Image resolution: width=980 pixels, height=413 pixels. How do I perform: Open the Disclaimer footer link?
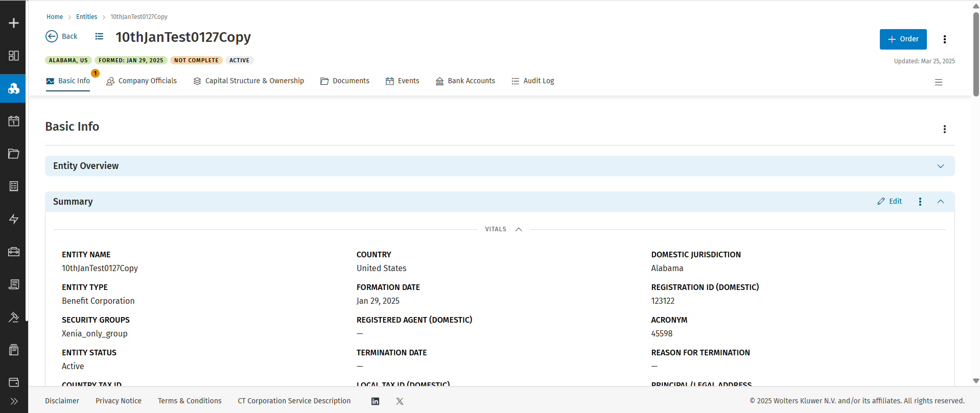pos(62,401)
